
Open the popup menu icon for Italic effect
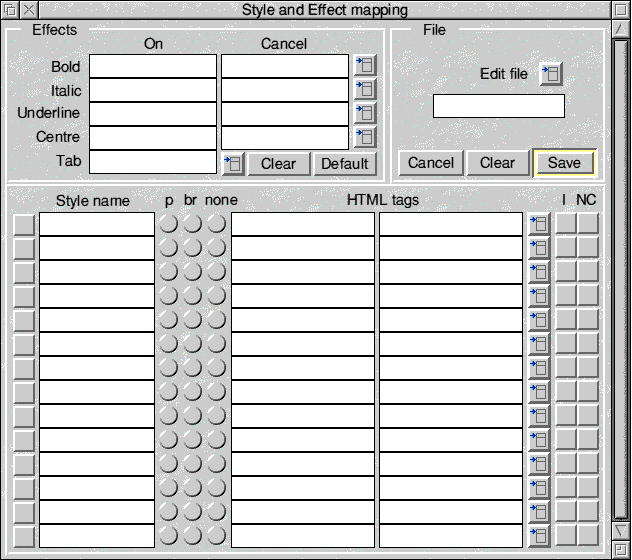(364, 90)
